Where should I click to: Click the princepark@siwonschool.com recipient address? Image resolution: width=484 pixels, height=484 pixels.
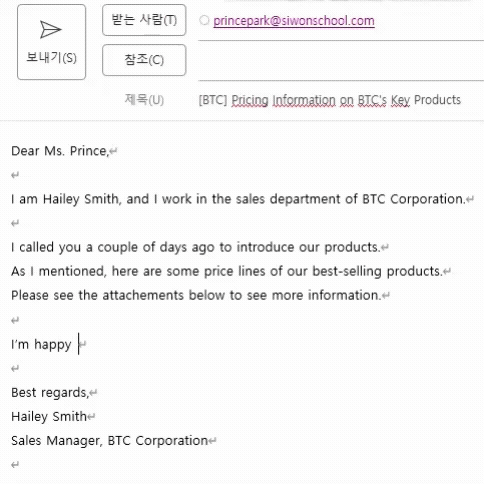click(x=294, y=21)
